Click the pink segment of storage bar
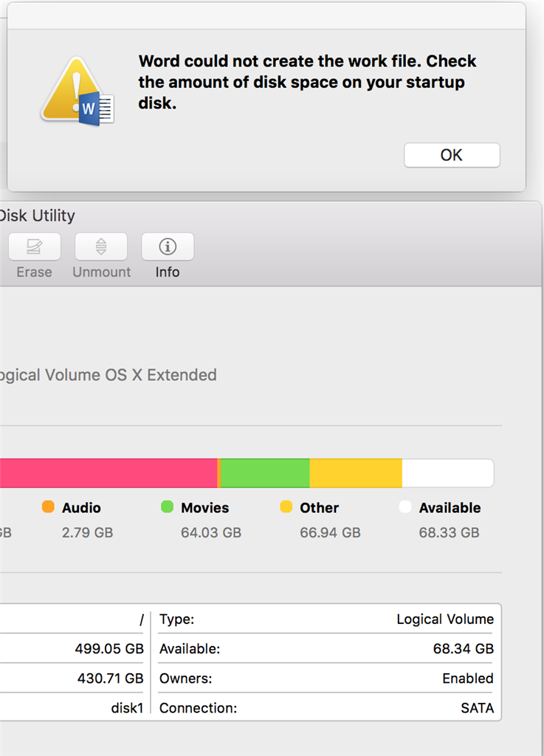 coord(109,473)
